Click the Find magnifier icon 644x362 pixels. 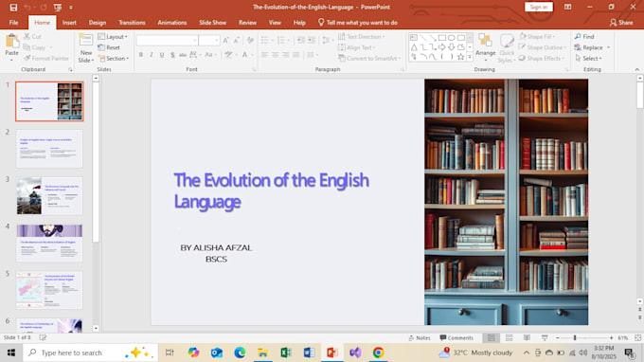(578, 37)
